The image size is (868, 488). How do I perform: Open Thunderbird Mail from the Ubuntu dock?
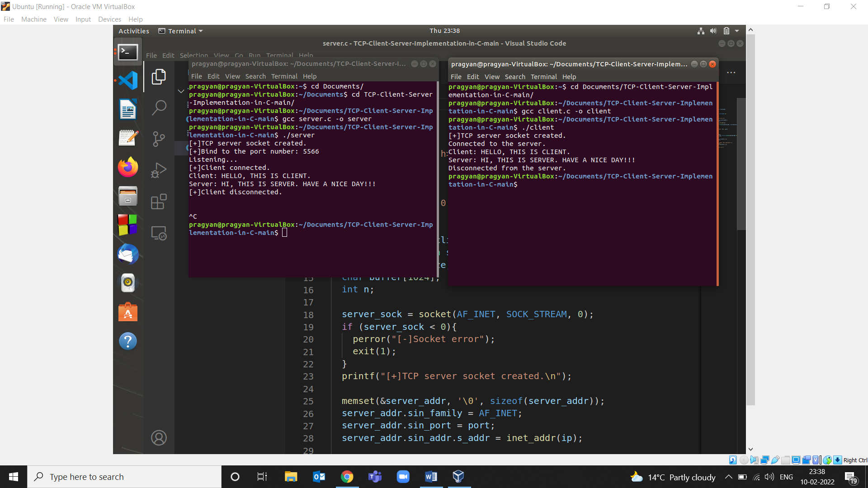pos(127,254)
